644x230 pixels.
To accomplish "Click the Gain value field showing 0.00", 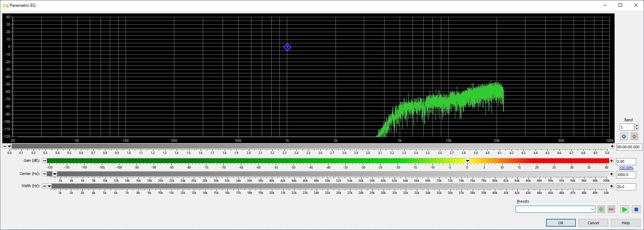I will pyautogui.click(x=626, y=161).
